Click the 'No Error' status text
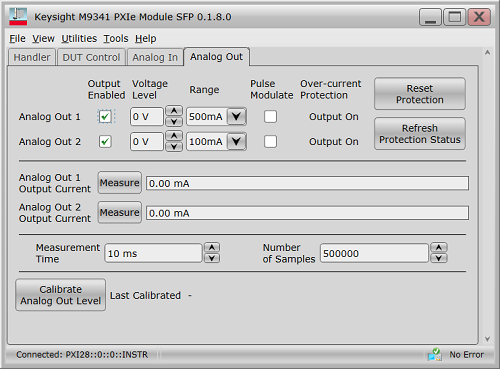 tap(466, 354)
